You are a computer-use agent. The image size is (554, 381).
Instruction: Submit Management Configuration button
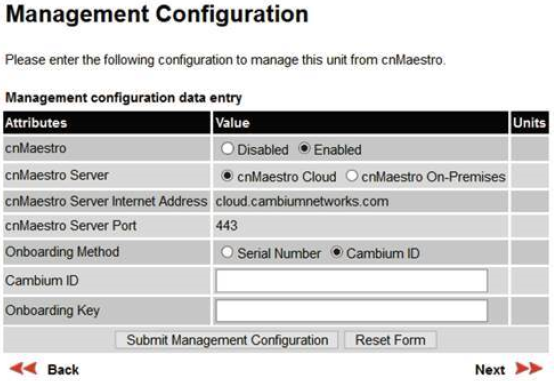227,340
